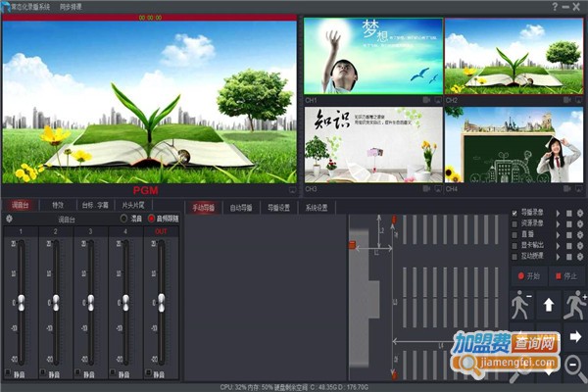The image size is (588, 392).
Task: Uncheck the 导播录像 checkbox
Action: tap(515, 213)
